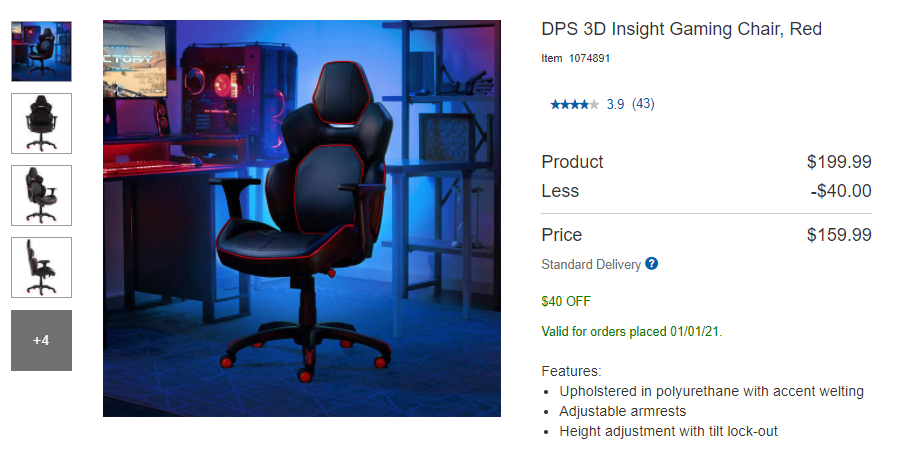904x449 pixels.
Task: Click the Features heading
Action: click(x=571, y=371)
